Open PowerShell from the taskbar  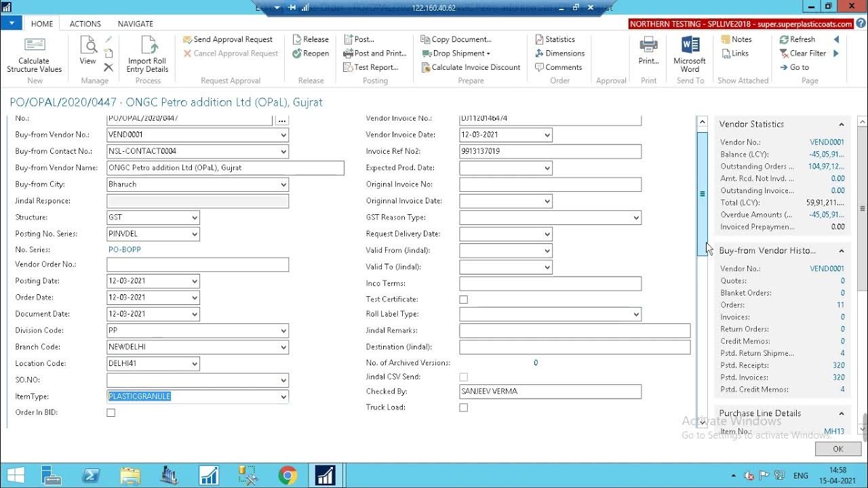tap(91, 476)
